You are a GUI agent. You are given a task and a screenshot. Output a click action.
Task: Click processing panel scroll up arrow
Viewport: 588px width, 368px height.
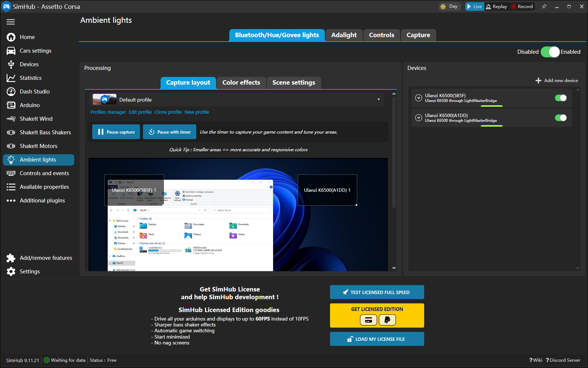pyautogui.click(x=394, y=94)
